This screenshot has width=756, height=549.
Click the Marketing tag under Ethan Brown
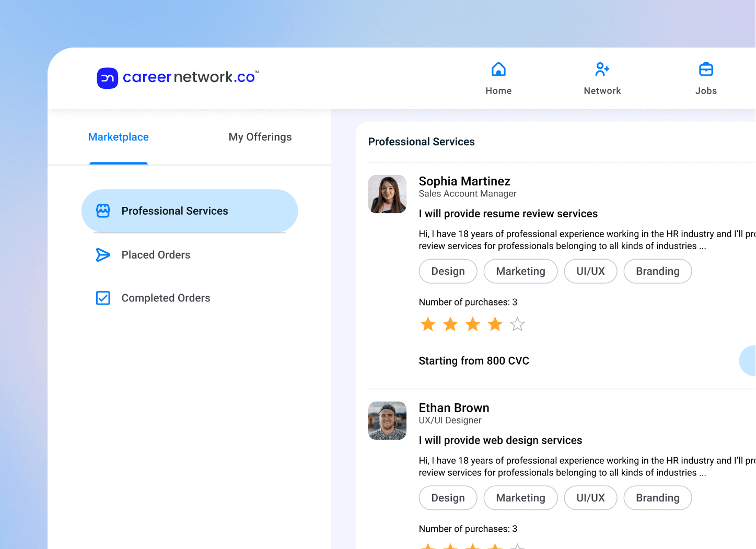(x=521, y=498)
